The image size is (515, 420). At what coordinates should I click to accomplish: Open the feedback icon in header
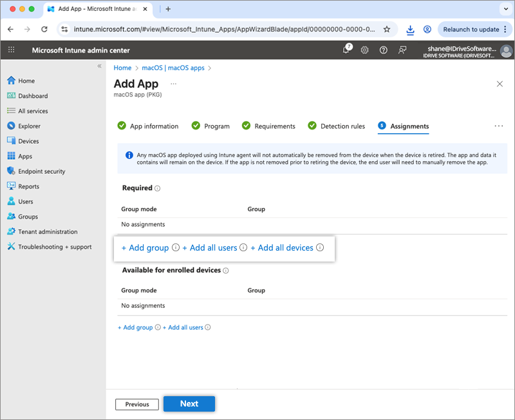pos(403,50)
